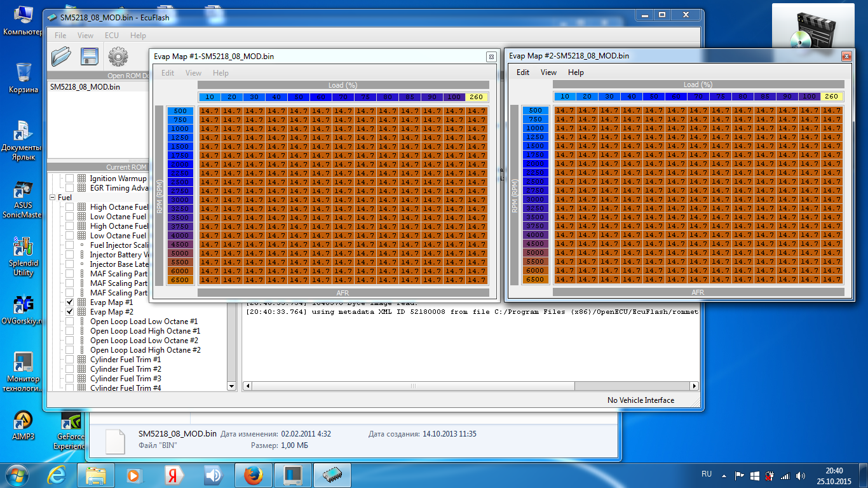This screenshot has height=488, width=868.
Task: Enable the Cylinder Fuel Trim #1 checkbox
Action: pos(70,360)
